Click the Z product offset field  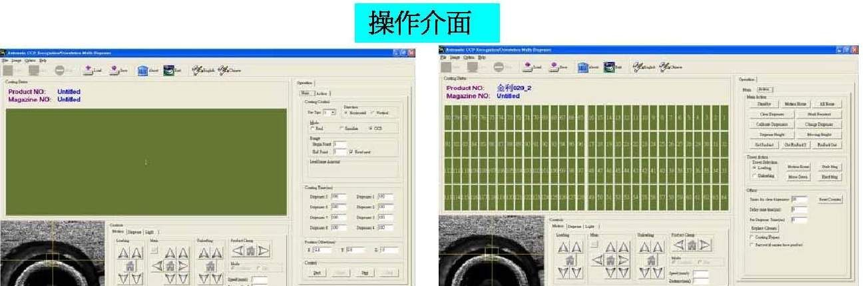[390, 249]
